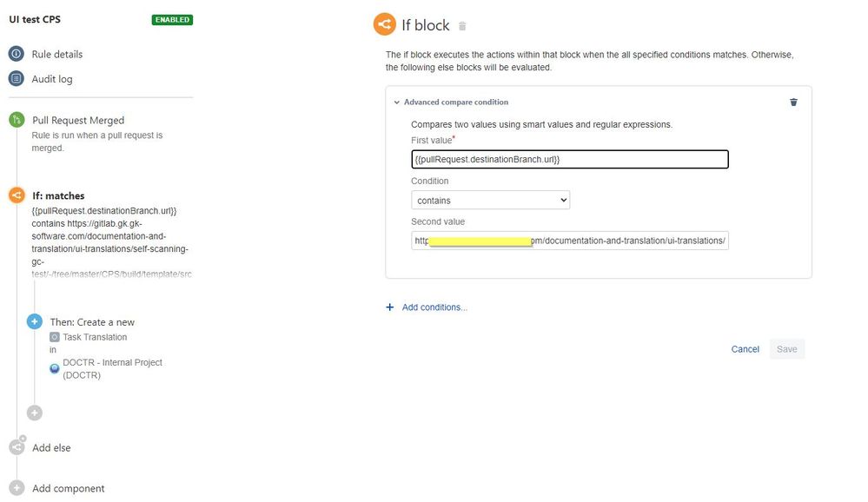
Task: Select the orange If matches condition icon
Action: click(17, 195)
